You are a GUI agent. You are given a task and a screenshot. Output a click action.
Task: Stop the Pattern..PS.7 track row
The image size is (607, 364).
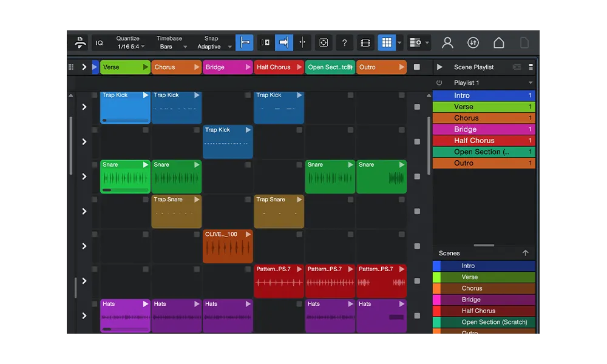pyautogui.click(x=417, y=281)
